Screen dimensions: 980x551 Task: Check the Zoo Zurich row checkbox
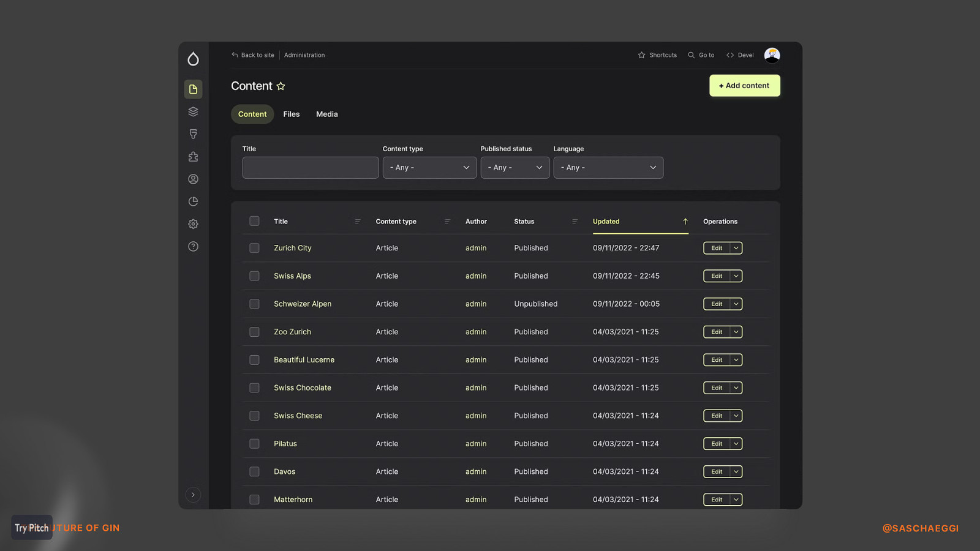coord(254,332)
